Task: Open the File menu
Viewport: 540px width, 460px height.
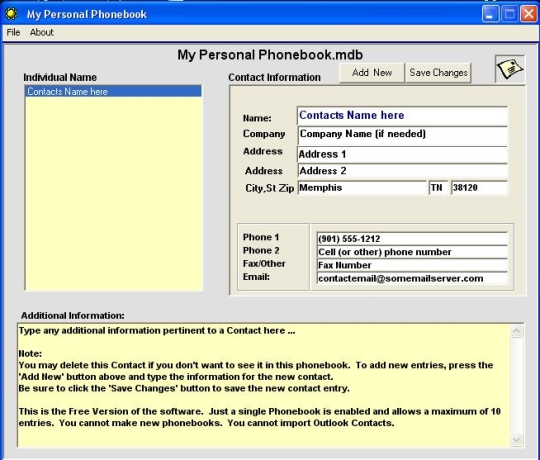Action: tap(13, 32)
